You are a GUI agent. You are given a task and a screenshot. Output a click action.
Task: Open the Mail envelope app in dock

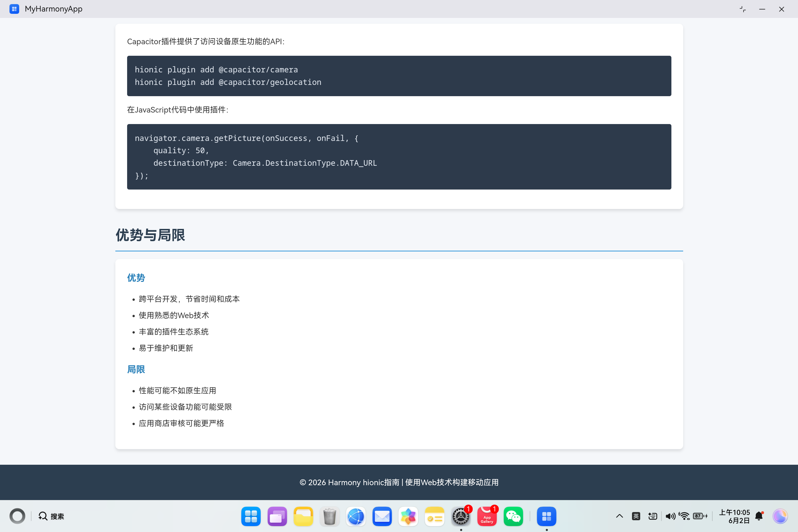[382, 516]
